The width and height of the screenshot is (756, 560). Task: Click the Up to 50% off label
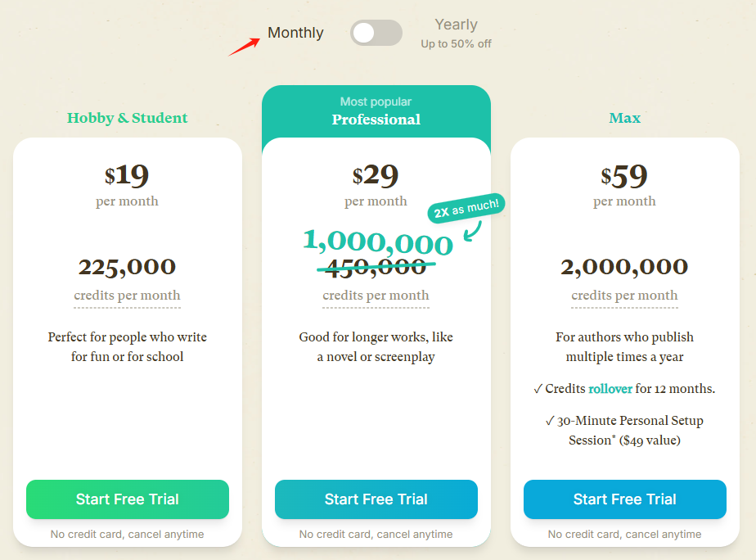[x=456, y=44]
